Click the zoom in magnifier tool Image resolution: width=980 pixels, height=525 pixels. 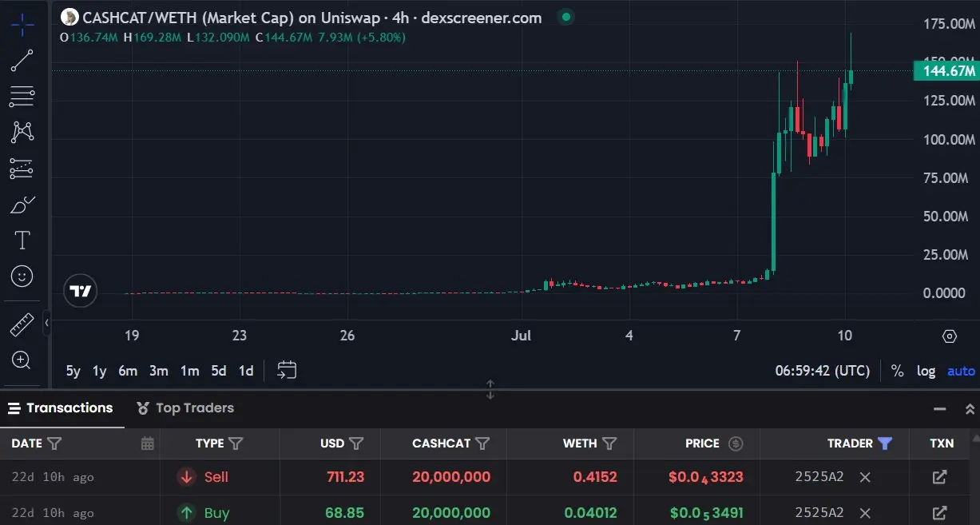tap(22, 360)
